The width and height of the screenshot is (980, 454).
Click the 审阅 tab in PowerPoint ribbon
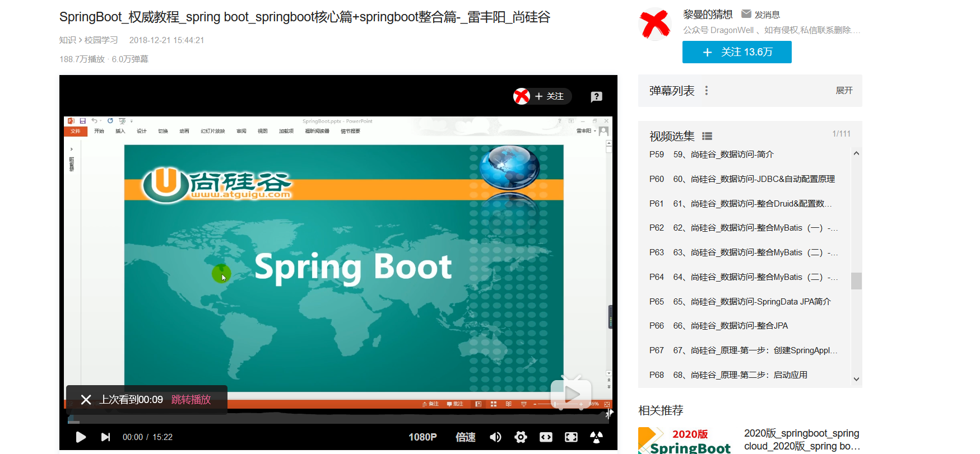click(241, 131)
